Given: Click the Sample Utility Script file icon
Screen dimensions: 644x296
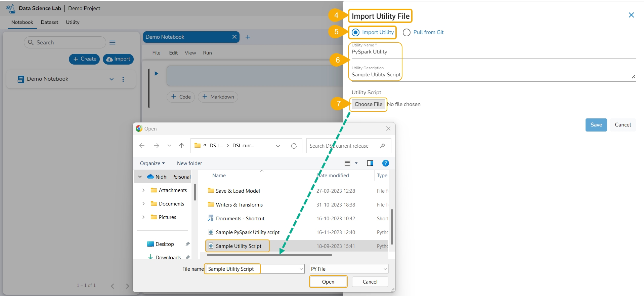Looking at the screenshot, I should (x=211, y=246).
